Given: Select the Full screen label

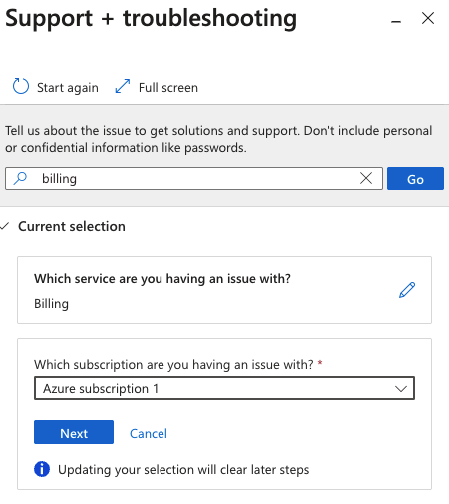Looking at the screenshot, I should (x=168, y=88).
